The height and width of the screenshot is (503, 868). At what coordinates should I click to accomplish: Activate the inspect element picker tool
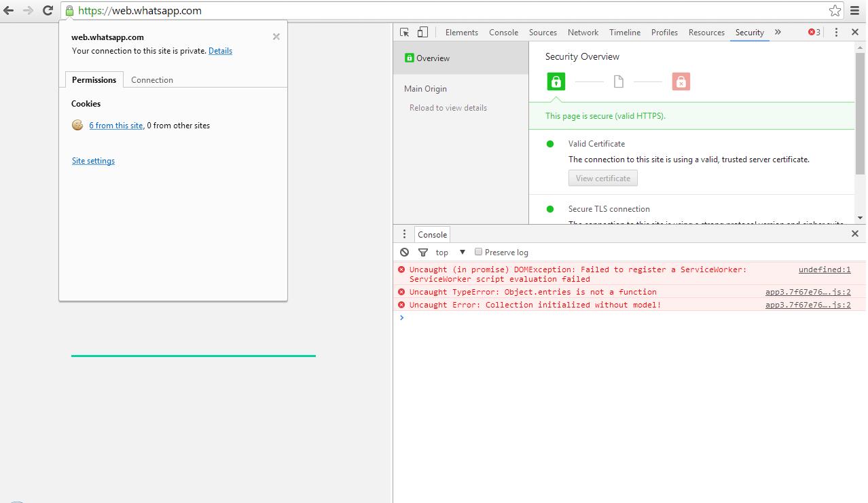point(405,32)
